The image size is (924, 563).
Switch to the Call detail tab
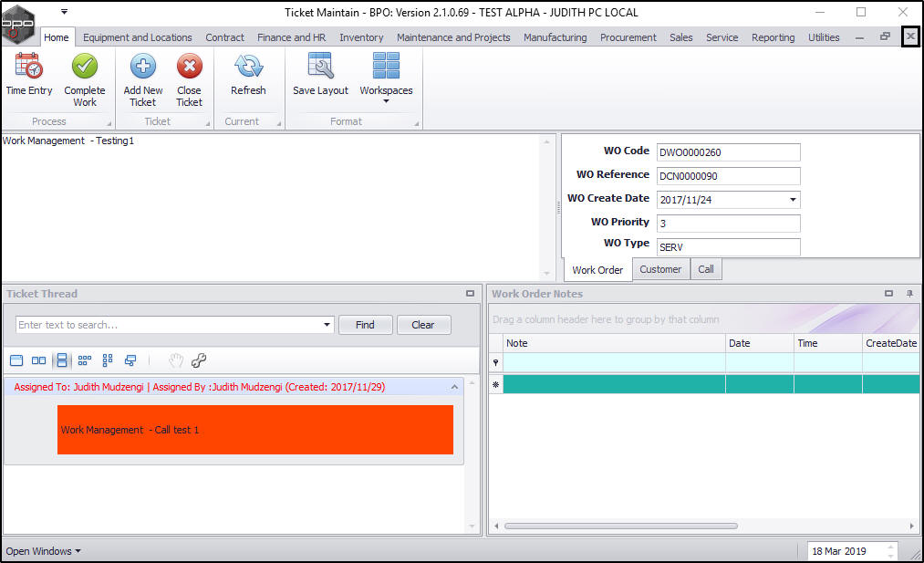coord(706,269)
